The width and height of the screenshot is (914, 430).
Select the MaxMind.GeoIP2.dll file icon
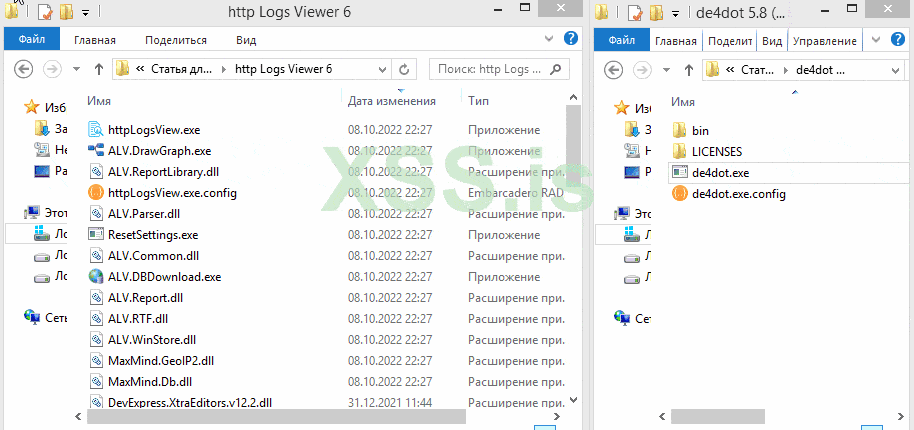pyautogui.click(x=96, y=360)
